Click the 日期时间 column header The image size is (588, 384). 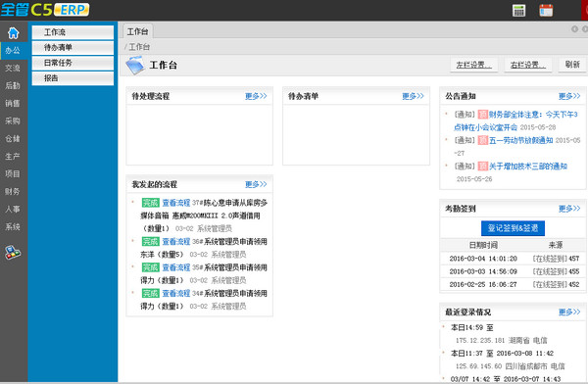pyautogui.click(x=483, y=245)
